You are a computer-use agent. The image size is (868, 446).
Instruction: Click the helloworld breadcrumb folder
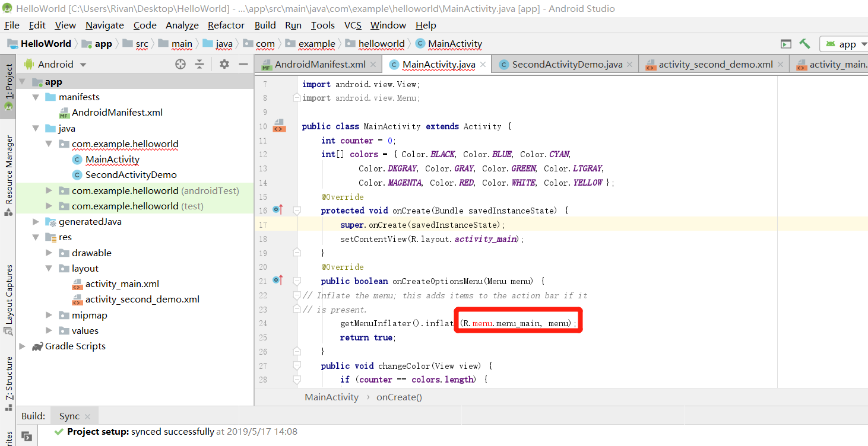click(375, 44)
